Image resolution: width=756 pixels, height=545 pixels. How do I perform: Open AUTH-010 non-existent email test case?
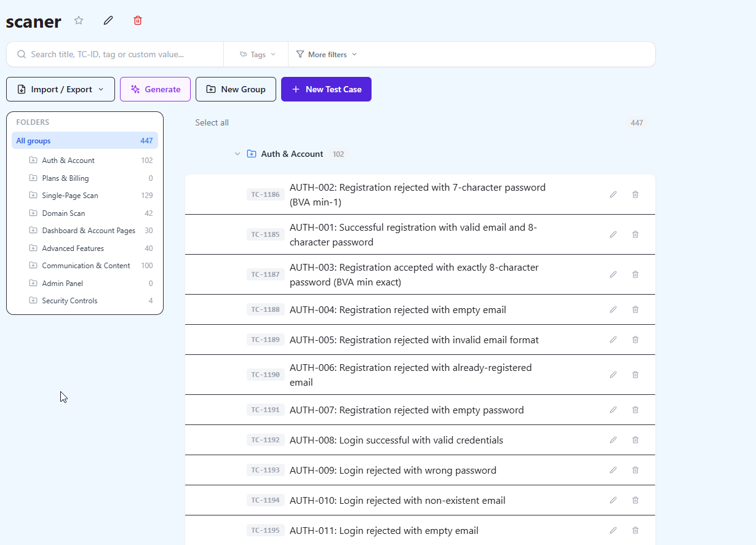pyautogui.click(x=397, y=500)
